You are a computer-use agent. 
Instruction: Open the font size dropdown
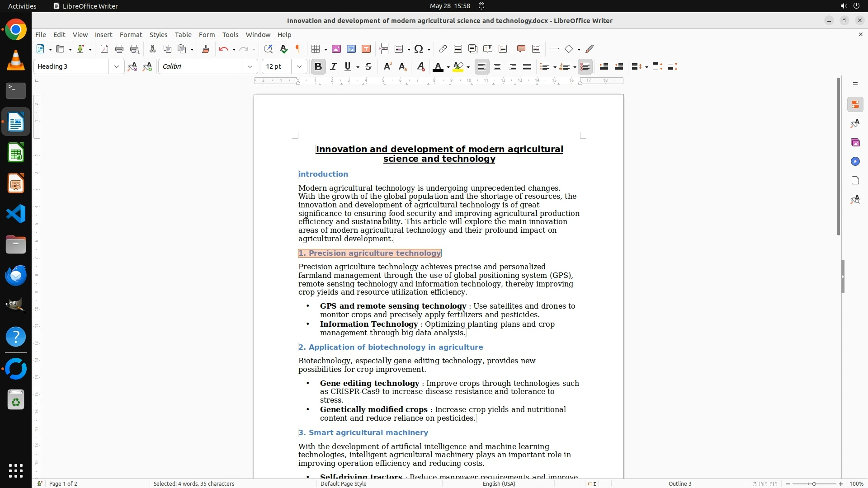click(299, 66)
